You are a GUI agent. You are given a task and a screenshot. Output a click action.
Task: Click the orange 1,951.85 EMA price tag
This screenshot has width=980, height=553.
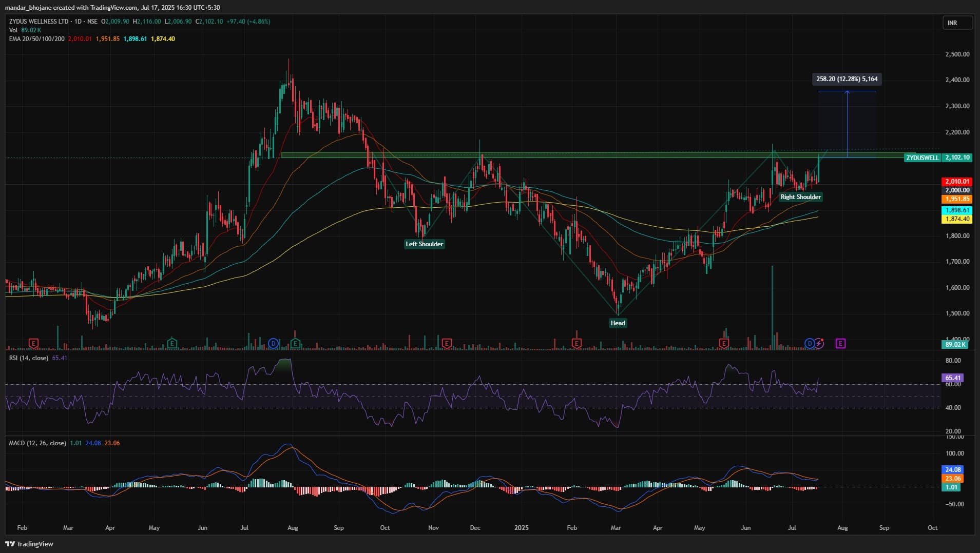[957, 199]
